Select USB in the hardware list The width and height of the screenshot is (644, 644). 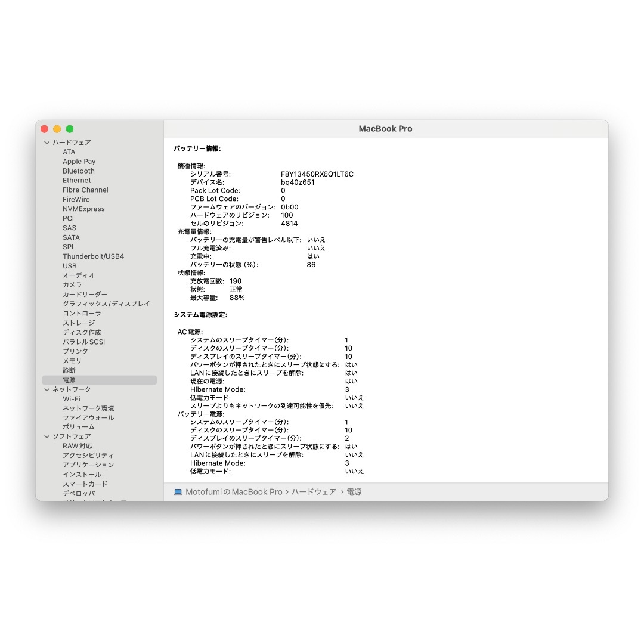point(69,266)
